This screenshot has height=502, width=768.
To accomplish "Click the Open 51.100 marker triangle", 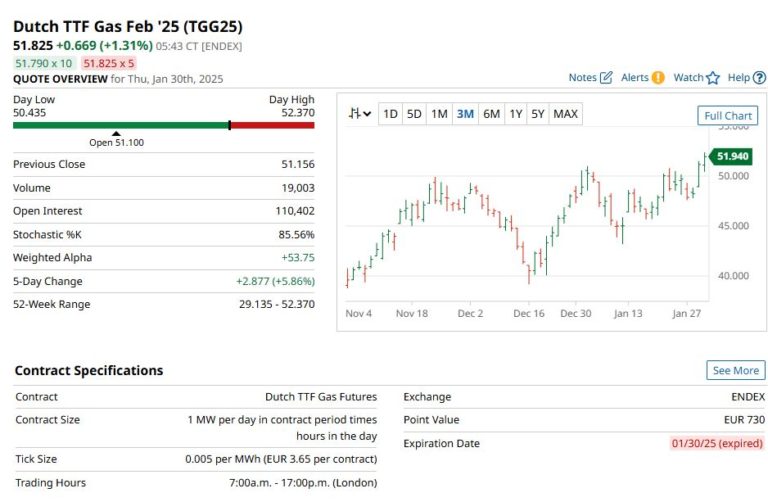I will point(116,133).
